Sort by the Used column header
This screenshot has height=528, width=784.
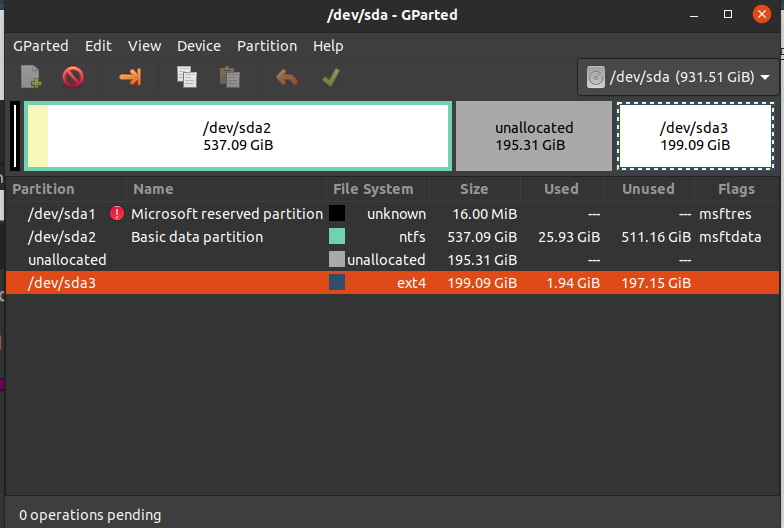561,189
